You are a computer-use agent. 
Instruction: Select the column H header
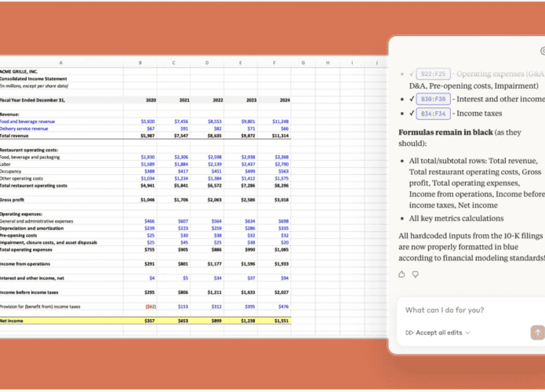(327, 62)
